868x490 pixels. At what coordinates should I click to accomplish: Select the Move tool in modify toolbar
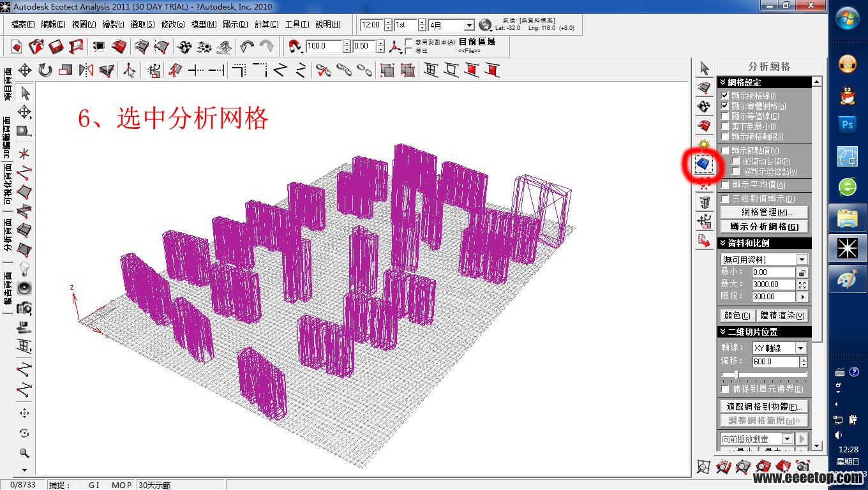[25, 70]
